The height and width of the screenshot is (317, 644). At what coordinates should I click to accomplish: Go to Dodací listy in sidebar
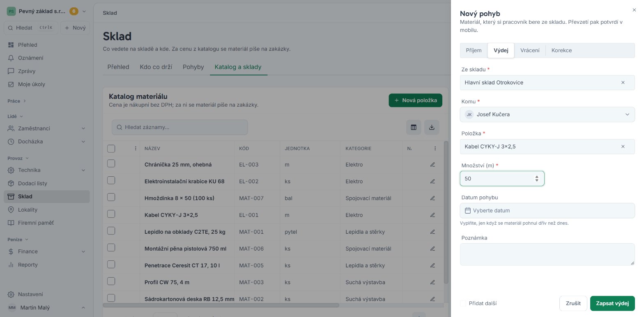[46, 183]
